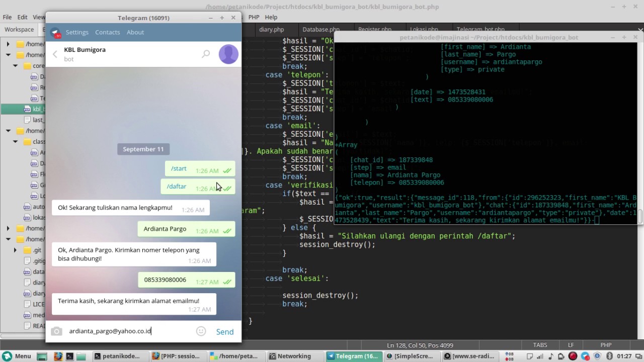Expand the .git folder in tree
The image size is (644, 362).
(15, 250)
